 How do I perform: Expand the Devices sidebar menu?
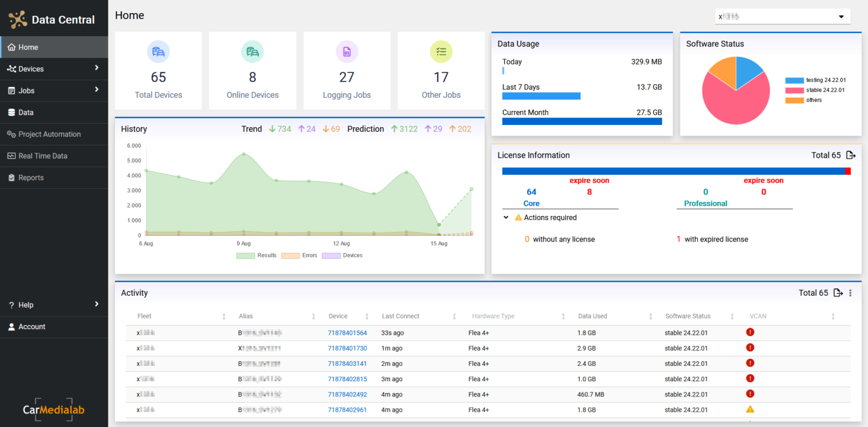click(x=54, y=68)
